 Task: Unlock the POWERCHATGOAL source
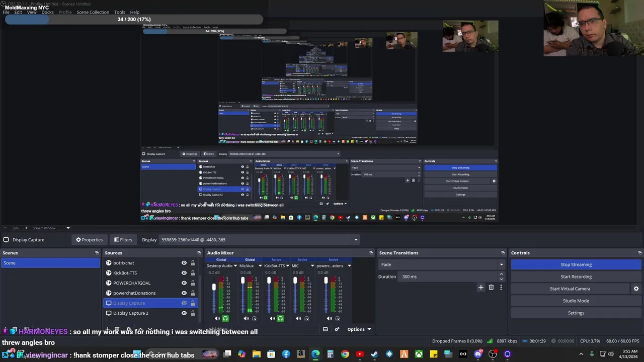point(193,283)
